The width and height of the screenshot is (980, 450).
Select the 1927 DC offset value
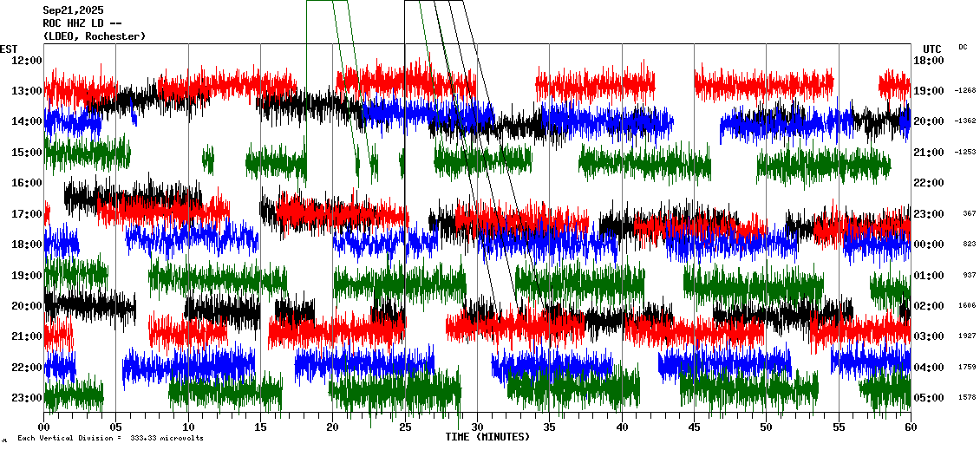click(968, 336)
